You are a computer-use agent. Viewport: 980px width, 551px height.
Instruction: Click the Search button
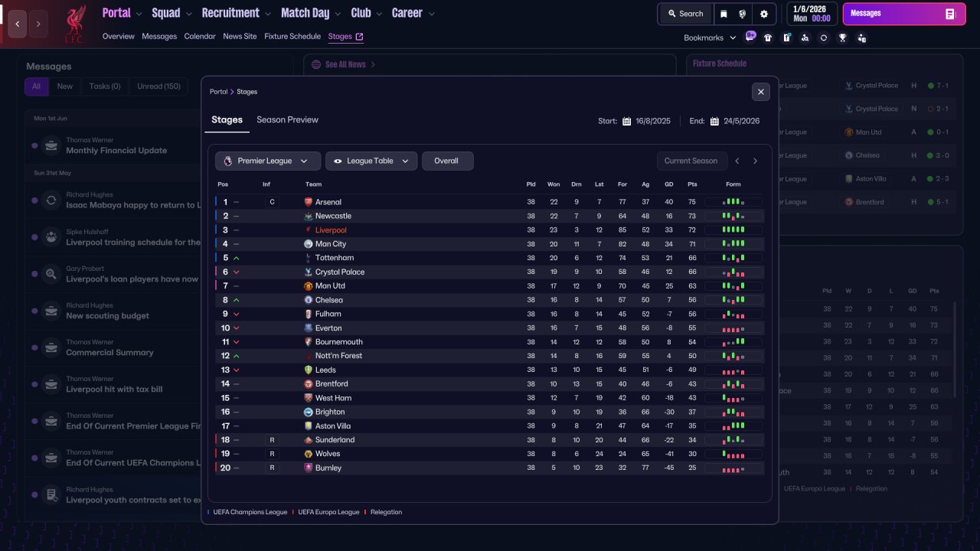tap(685, 14)
